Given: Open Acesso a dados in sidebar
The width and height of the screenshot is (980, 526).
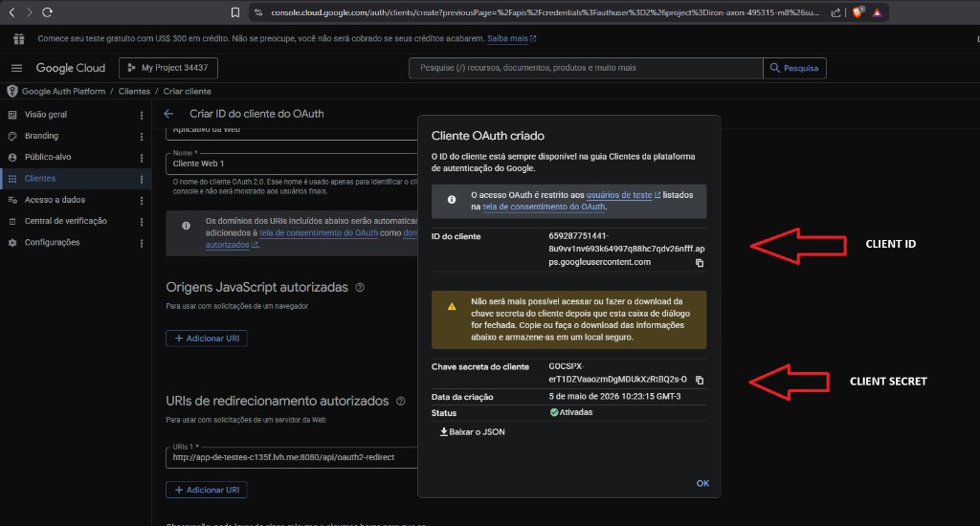Looking at the screenshot, I should pos(55,200).
